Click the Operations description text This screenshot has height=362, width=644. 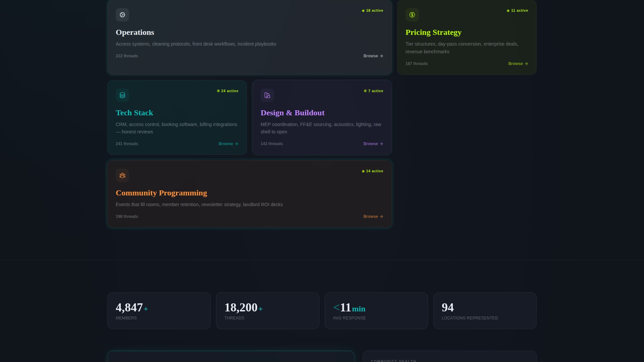tap(196, 44)
